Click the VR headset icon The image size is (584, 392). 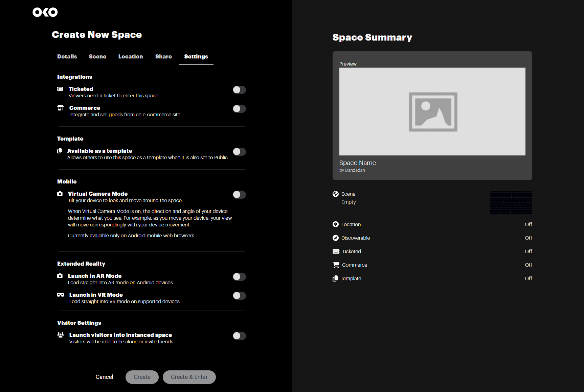[x=61, y=295]
